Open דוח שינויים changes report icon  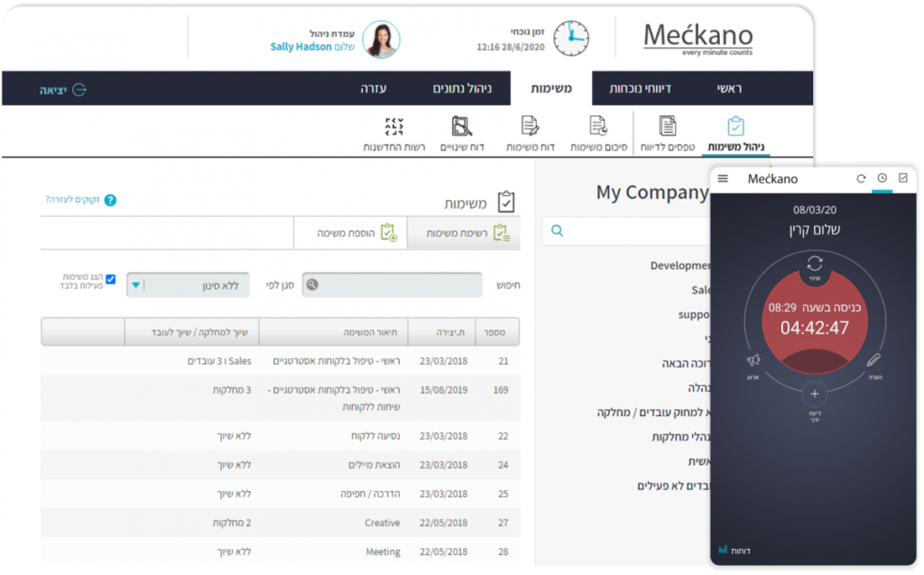[461, 125]
